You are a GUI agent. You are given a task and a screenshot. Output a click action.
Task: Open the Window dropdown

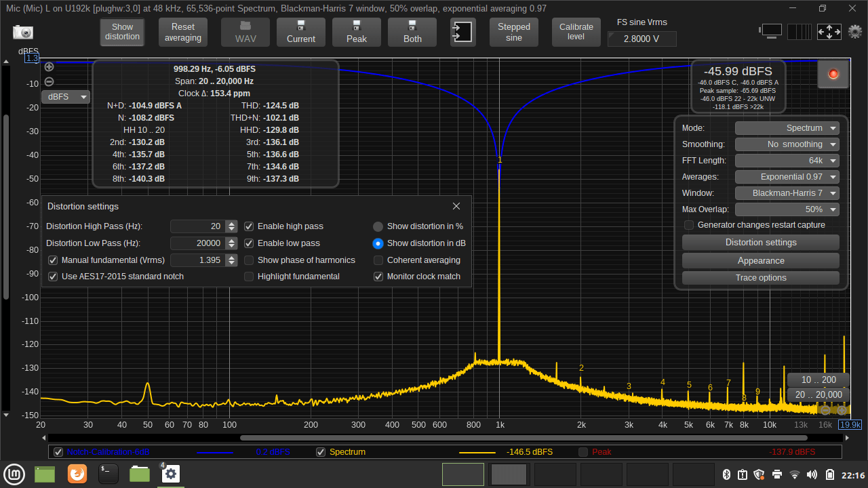point(787,193)
